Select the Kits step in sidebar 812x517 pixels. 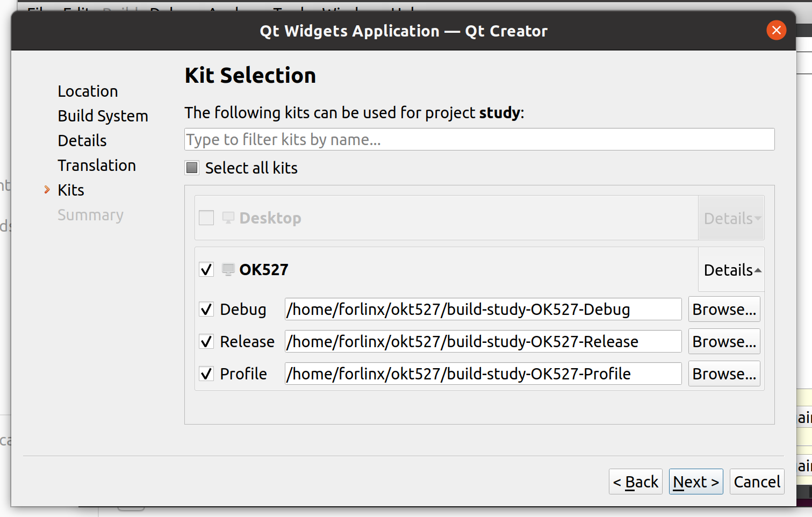[x=71, y=190]
